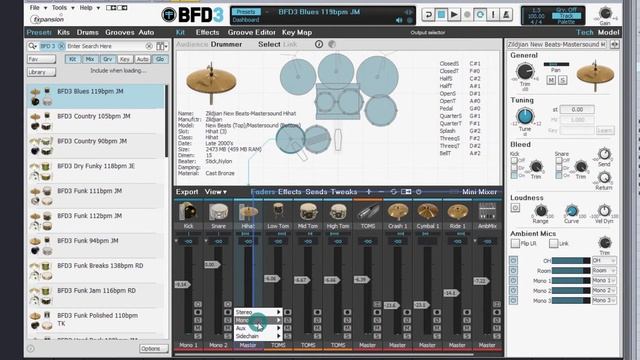Switch to the Grooves browser tab
This screenshot has width=640, height=360.
[x=120, y=32]
